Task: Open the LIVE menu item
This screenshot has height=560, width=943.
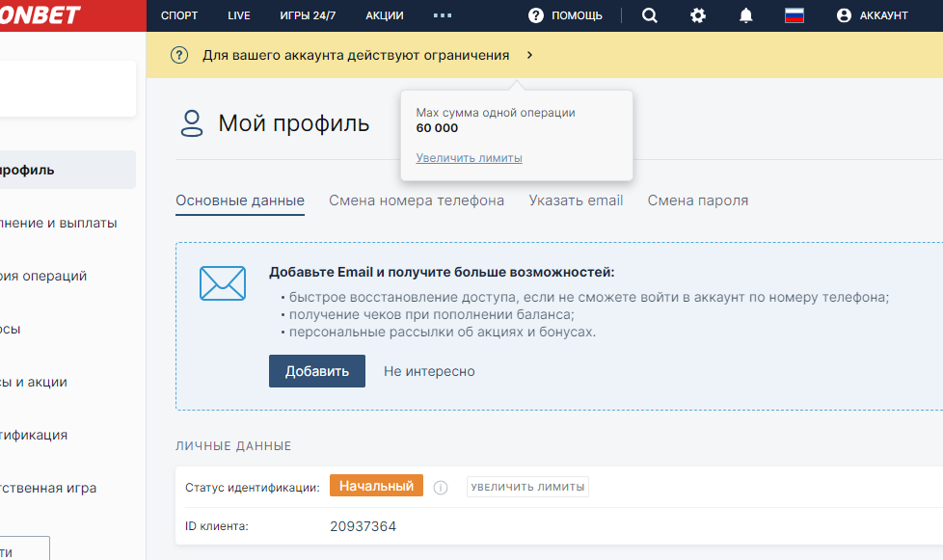Action: pyautogui.click(x=239, y=15)
